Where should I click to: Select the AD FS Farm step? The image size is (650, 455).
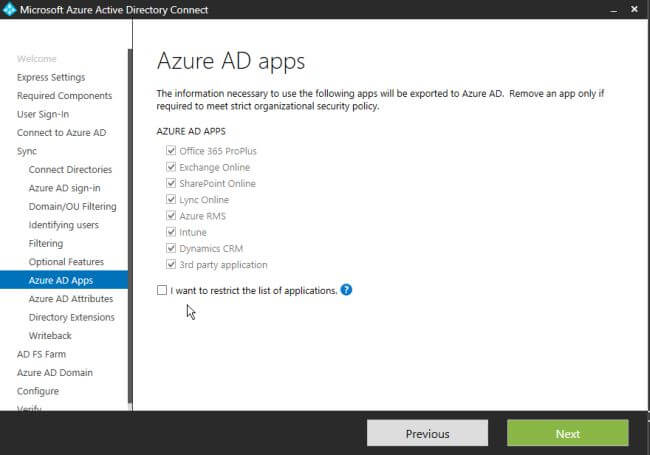41,354
